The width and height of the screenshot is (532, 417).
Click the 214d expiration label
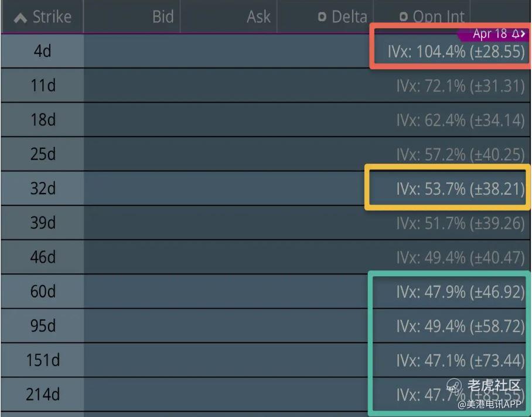[x=42, y=395]
